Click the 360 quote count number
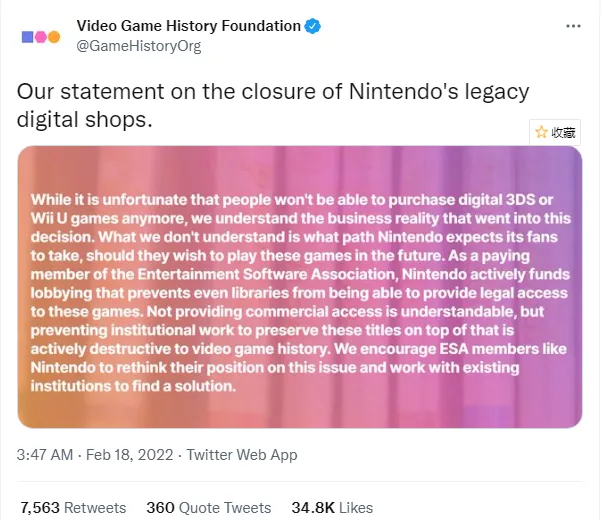Screen dimensions: 602x520 coord(160,506)
